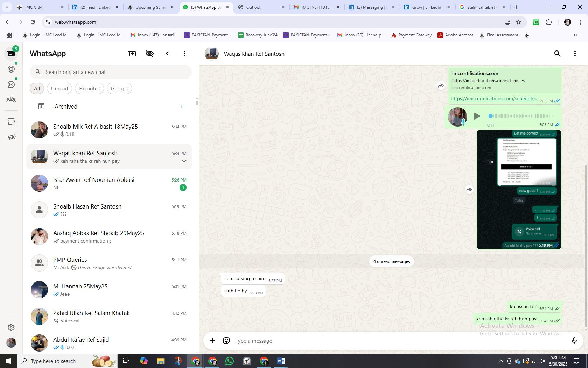This screenshot has height=368, width=588.
Task: Click the attach plus icon in composer
Action: coord(212,341)
